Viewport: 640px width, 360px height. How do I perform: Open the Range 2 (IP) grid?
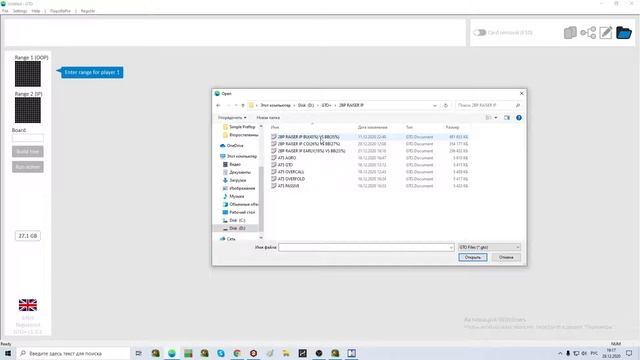28,110
